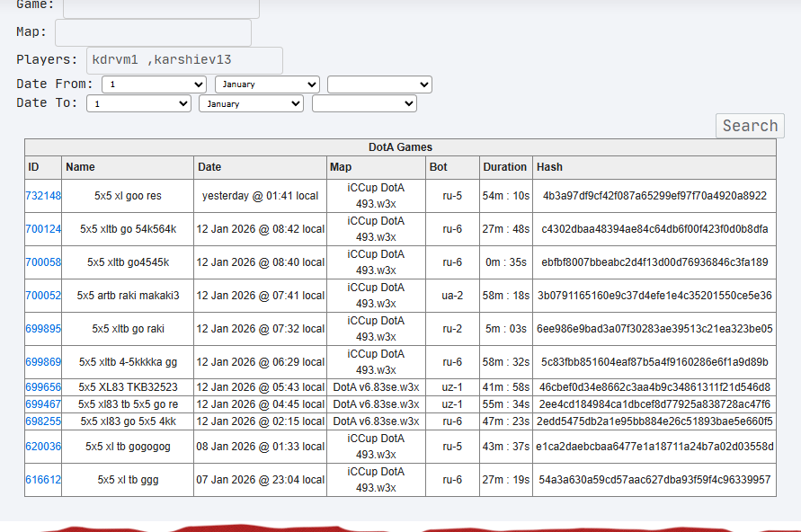Click the Search button
Screen dimensions: 801x532
pyautogui.click(x=750, y=126)
